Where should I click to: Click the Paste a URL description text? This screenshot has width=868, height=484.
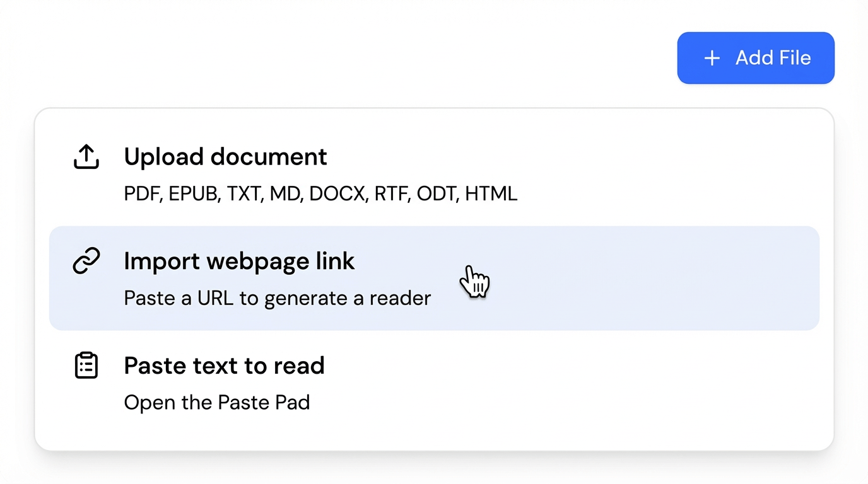coord(277,297)
